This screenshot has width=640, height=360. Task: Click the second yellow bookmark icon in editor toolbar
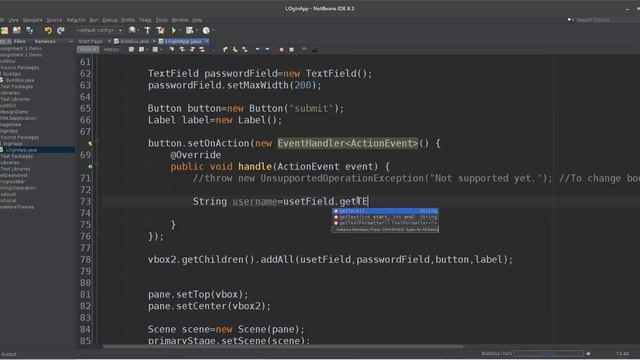pyautogui.click(x=235, y=50)
